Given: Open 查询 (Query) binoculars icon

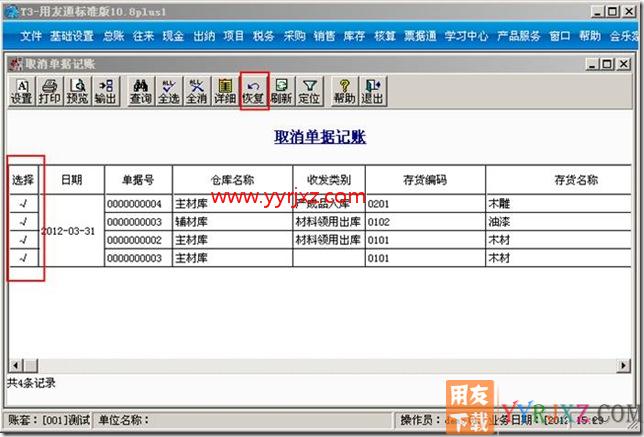Looking at the screenshot, I should coord(140,91).
